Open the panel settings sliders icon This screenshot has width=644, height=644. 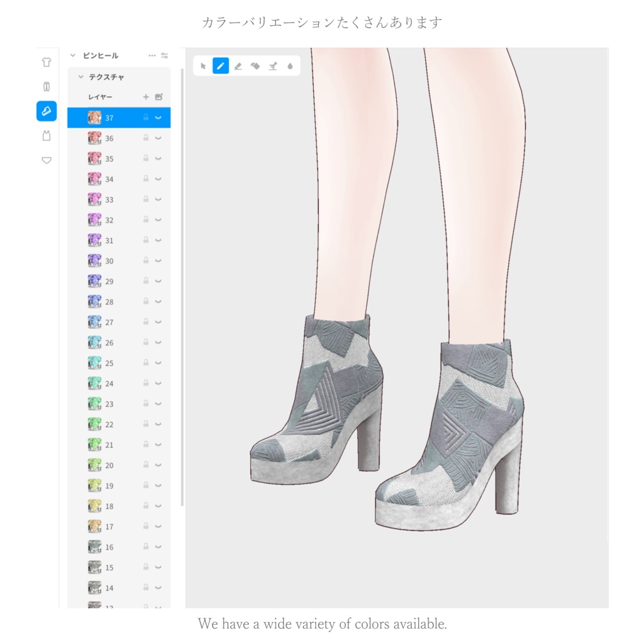pyautogui.click(x=165, y=55)
